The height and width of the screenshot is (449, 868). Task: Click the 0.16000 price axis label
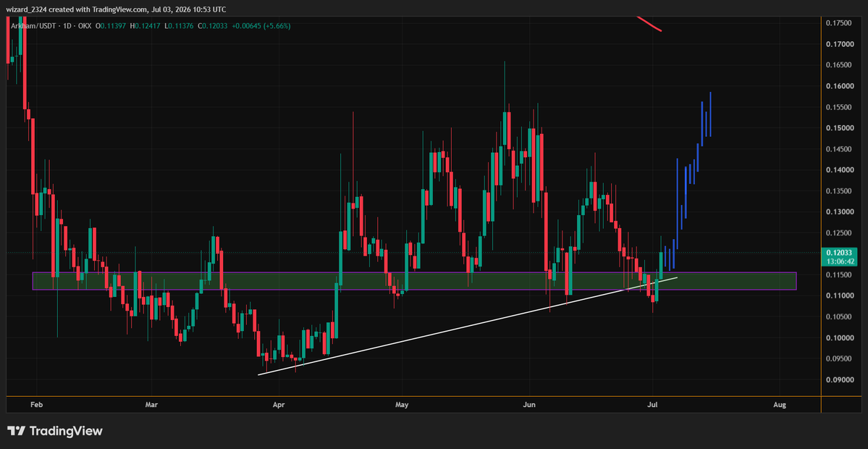click(x=838, y=86)
